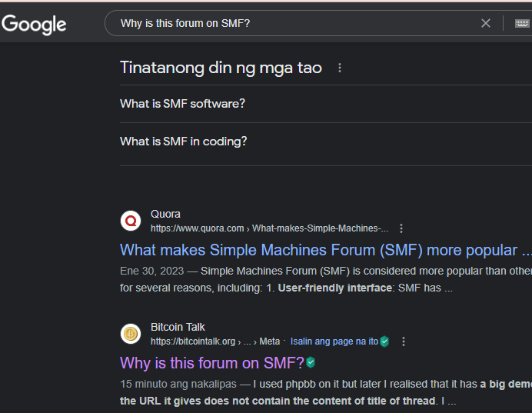Click green shield icon after result title
532x413 pixels.
311,362
